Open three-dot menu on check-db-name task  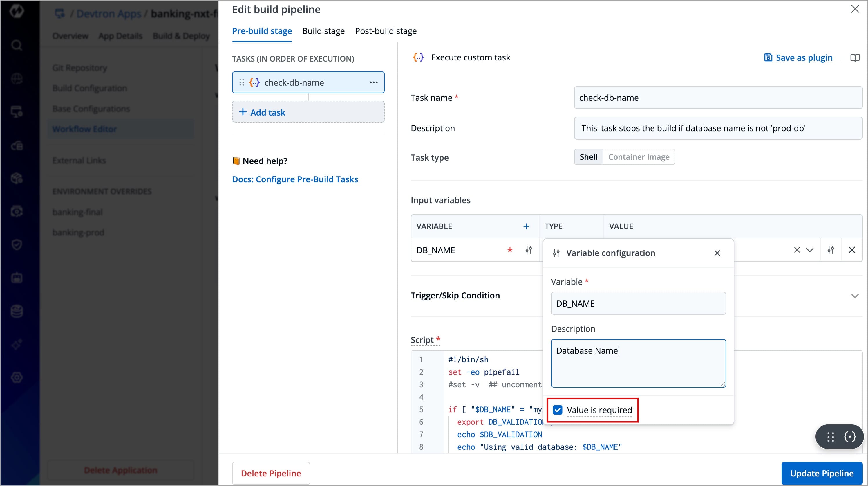pos(373,82)
